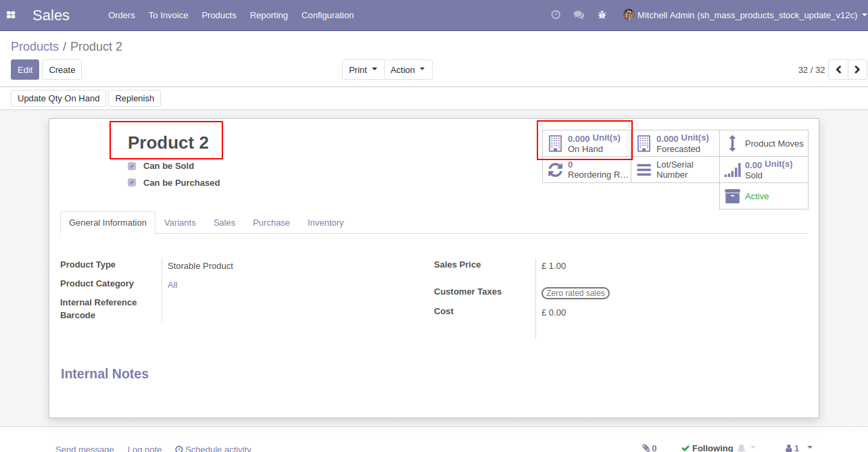Go to the previous product record arrow
The width and height of the screenshot is (868, 452).
point(838,70)
